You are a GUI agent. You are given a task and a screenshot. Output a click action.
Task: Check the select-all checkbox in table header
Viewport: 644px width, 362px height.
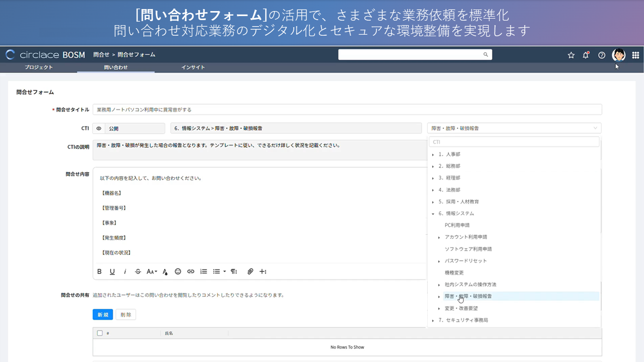(x=100, y=333)
